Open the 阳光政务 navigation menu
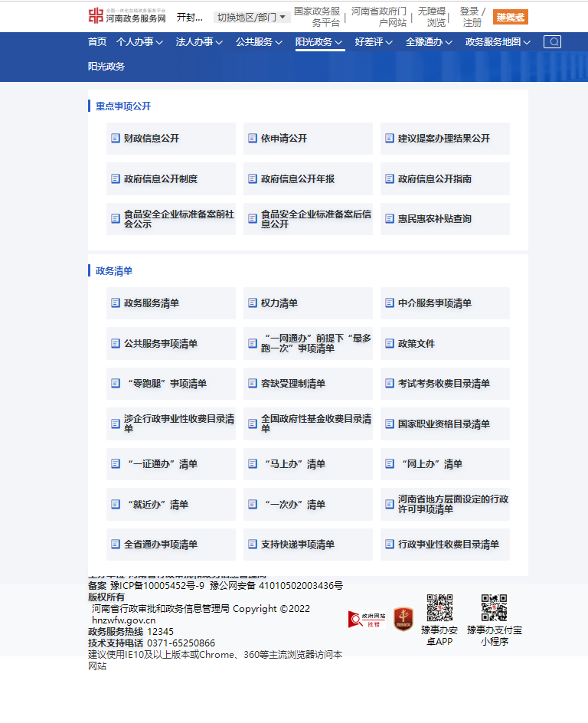 tap(319, 42)
